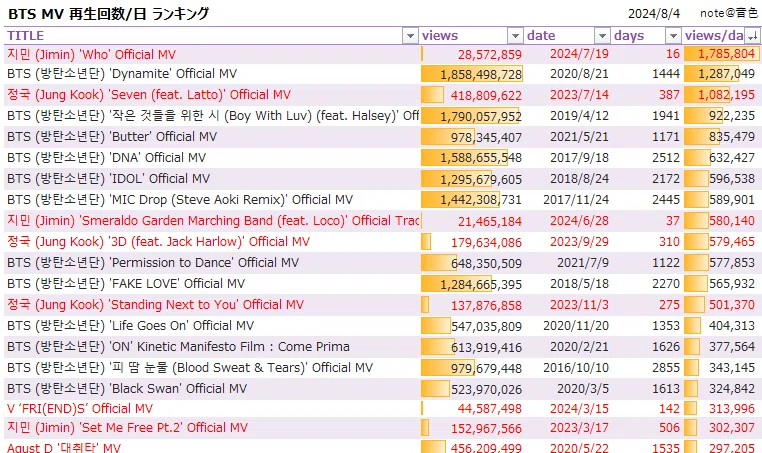Select Jimin 'Set Me Free Pt.2' title
This screenshot has width=762, height=453.
coord(127,428)
